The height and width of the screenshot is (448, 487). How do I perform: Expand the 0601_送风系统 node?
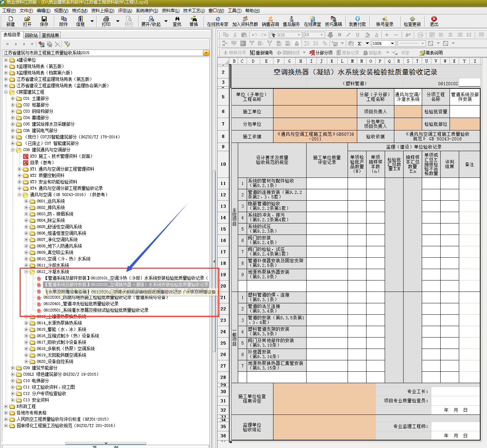pos(26,201)
